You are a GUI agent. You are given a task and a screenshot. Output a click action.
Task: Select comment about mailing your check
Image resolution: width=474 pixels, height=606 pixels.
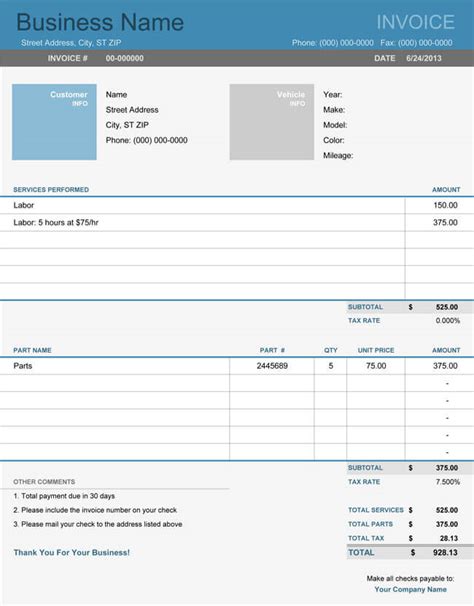pyautogui.click(x=98, y=524)
